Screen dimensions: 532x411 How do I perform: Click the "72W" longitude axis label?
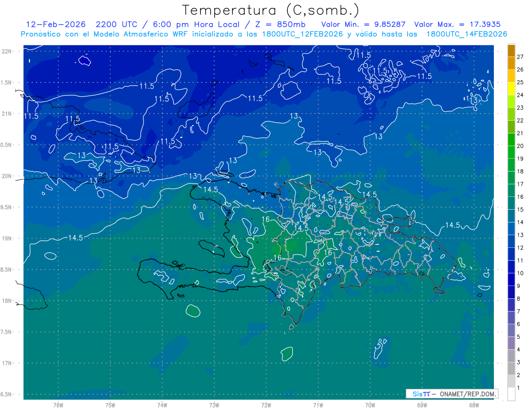tap(266, 405)
